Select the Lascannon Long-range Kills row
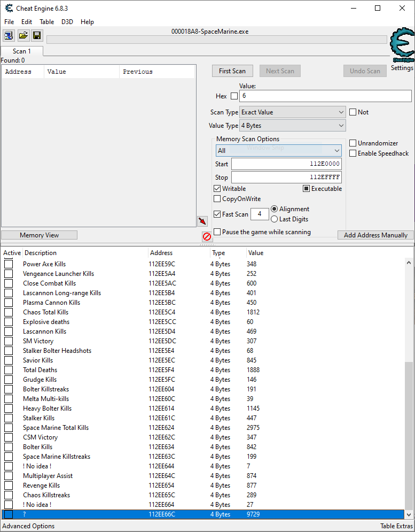The width and height of the screenshot is (415, 532). 203,293
